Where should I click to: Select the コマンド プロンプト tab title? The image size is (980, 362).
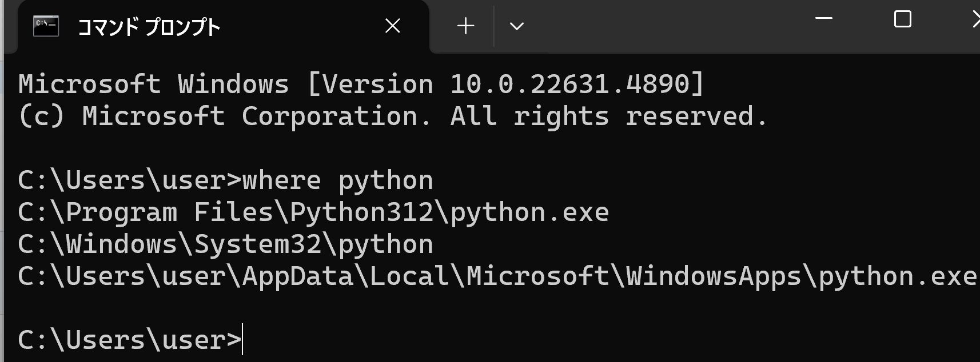[x=149, y=27]
